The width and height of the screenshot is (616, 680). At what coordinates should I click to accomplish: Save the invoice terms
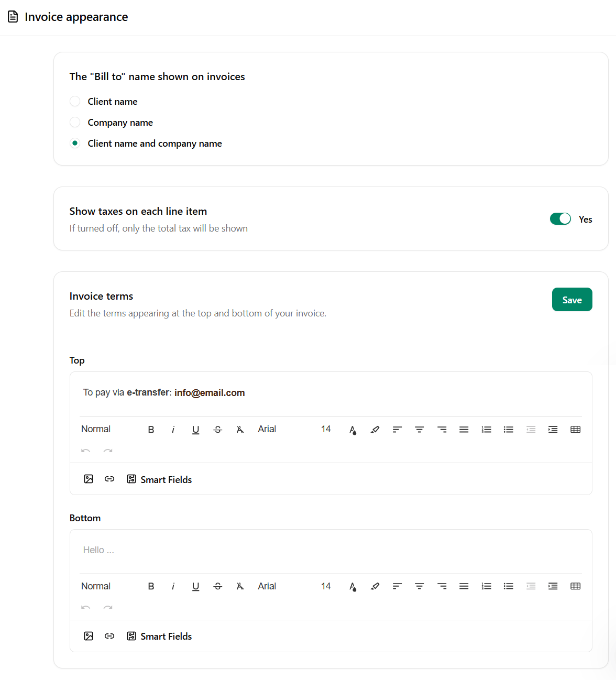[572, 300]
